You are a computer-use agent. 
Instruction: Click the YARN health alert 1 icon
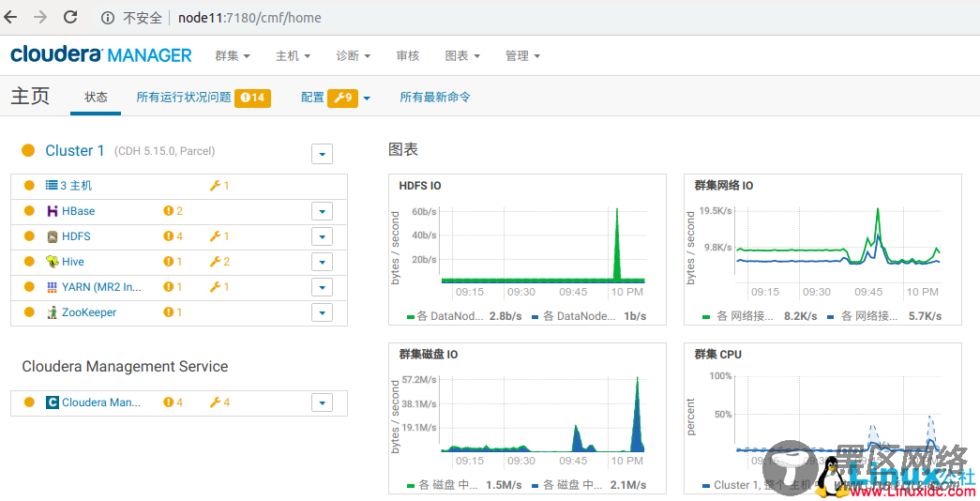tap(173, 287)
